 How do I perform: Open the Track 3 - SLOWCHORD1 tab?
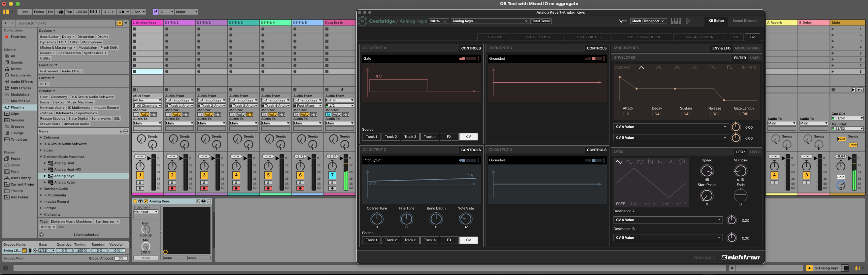[642, 37]
